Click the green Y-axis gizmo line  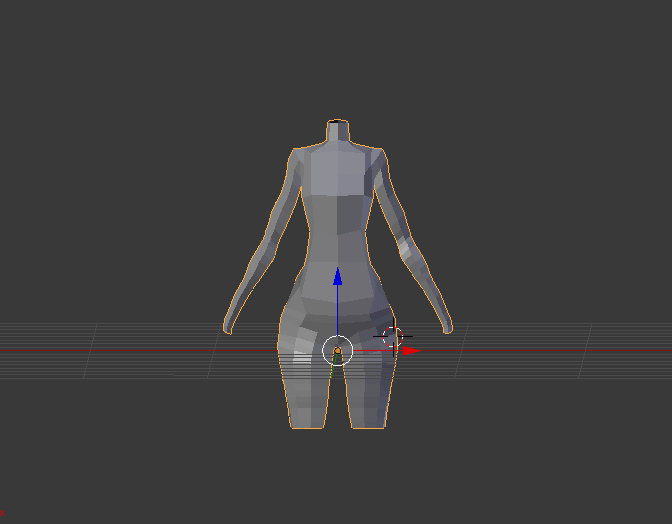click(x=333, y=368)
